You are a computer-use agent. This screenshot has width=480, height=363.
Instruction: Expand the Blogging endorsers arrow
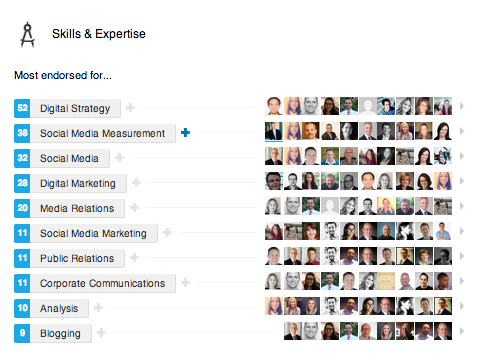click(462, 331)
